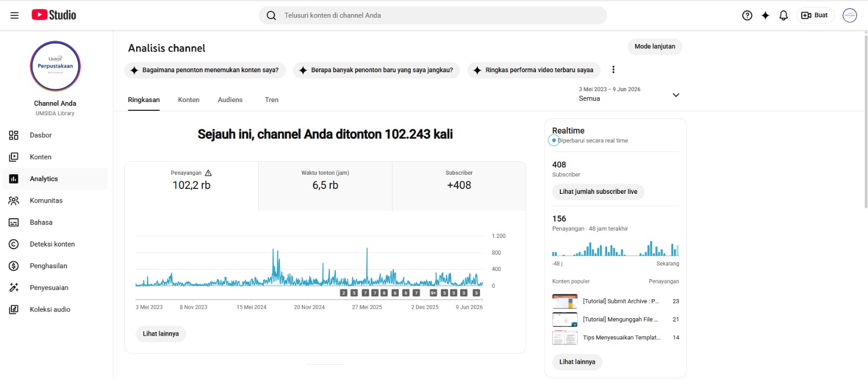Click the account avatar in the top bar
Screen dimensions: 868x379
[x=850, y=15]
